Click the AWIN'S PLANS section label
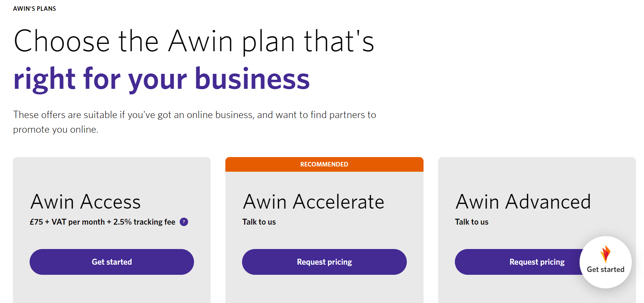 pos(34,9)
